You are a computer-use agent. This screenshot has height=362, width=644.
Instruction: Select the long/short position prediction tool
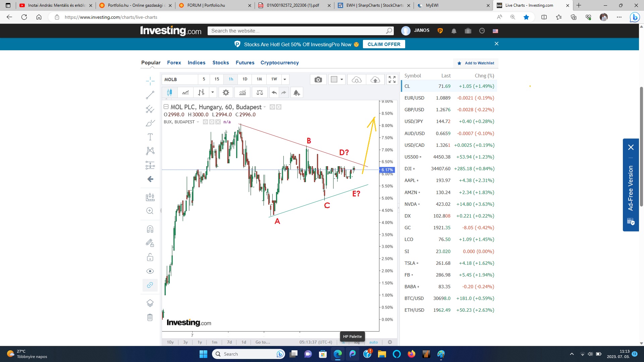coord(150,165)
